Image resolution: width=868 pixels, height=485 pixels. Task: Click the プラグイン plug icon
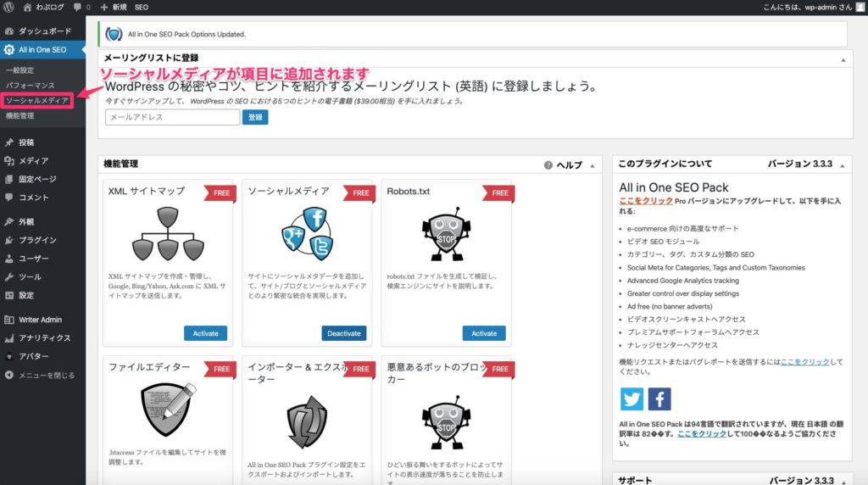[x=8, y=240]
